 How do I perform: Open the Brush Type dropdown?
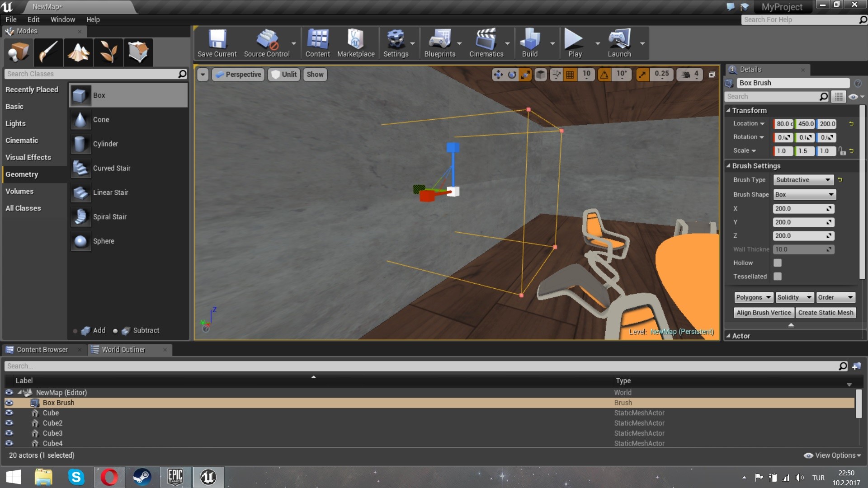(803, 180)
